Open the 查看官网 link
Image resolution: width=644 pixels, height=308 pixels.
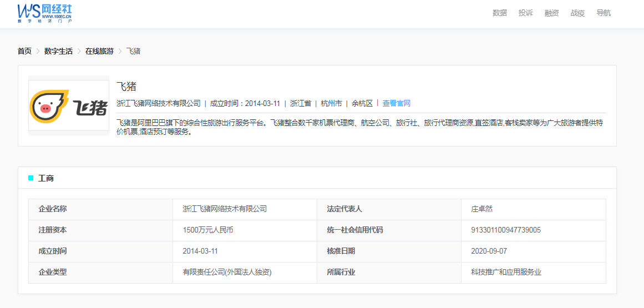pos(396,103)
